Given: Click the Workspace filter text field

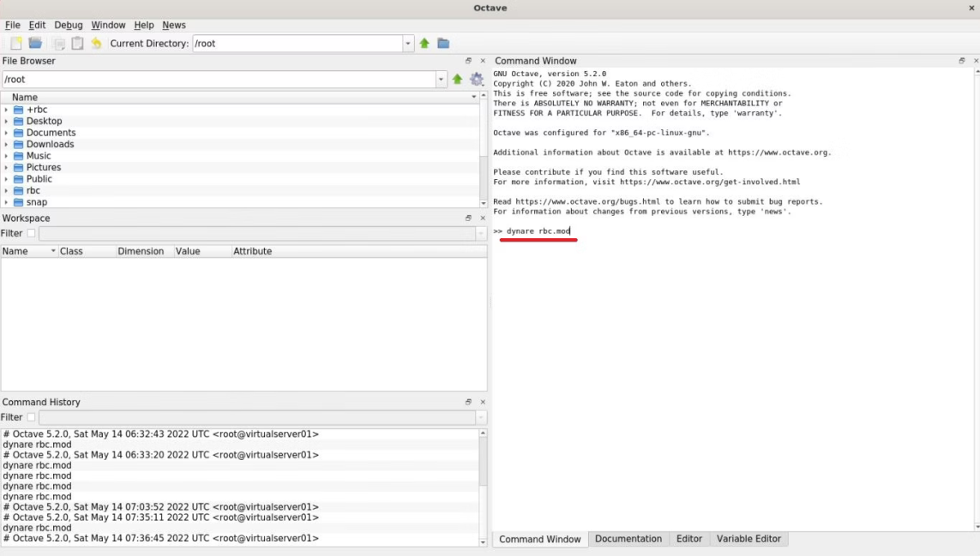Looking at the screenshot, I should 257,233.
